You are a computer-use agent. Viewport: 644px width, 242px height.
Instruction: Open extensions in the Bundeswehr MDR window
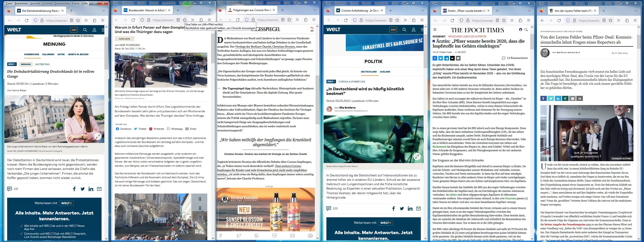[x=201, y=20]
